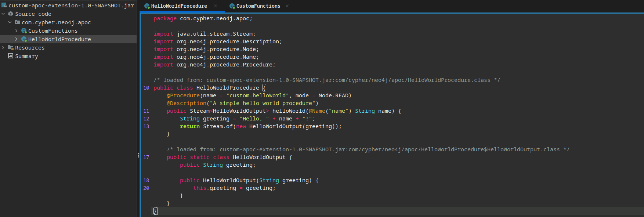644x217 pixels.
Task: Click line number 20 in the gutter
Action: (x=146, y=188)
